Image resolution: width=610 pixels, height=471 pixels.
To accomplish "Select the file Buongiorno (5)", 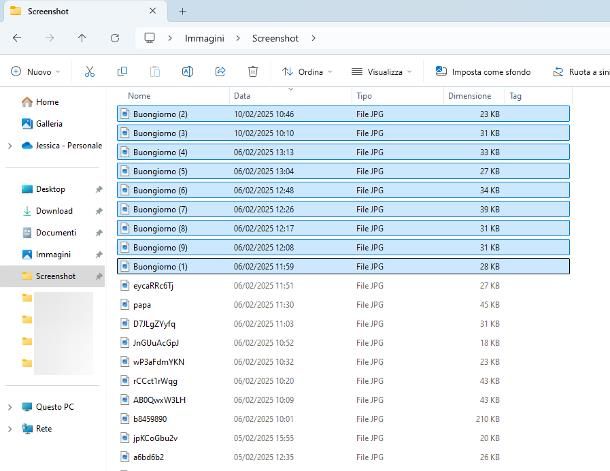I will 343,171.
